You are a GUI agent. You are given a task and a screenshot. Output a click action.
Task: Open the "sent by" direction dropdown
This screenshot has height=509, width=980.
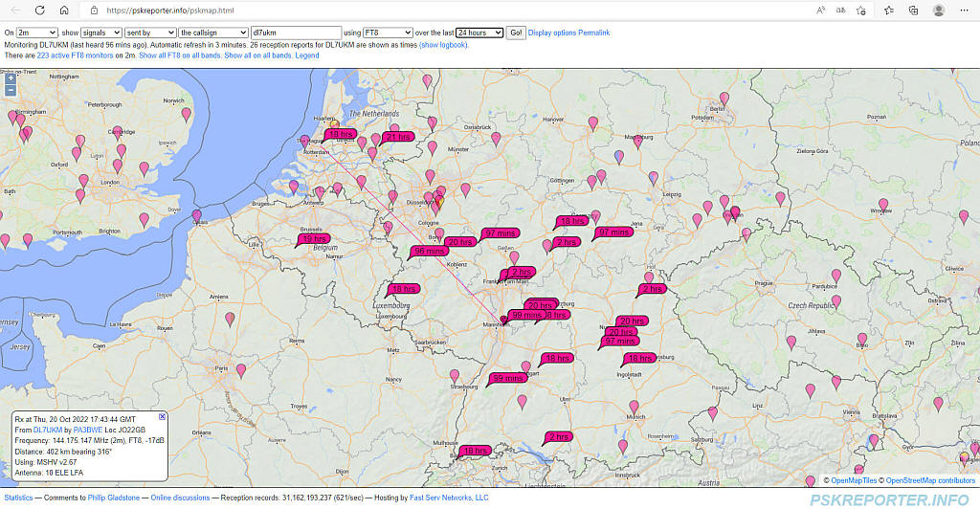click(x=150, y=33)
